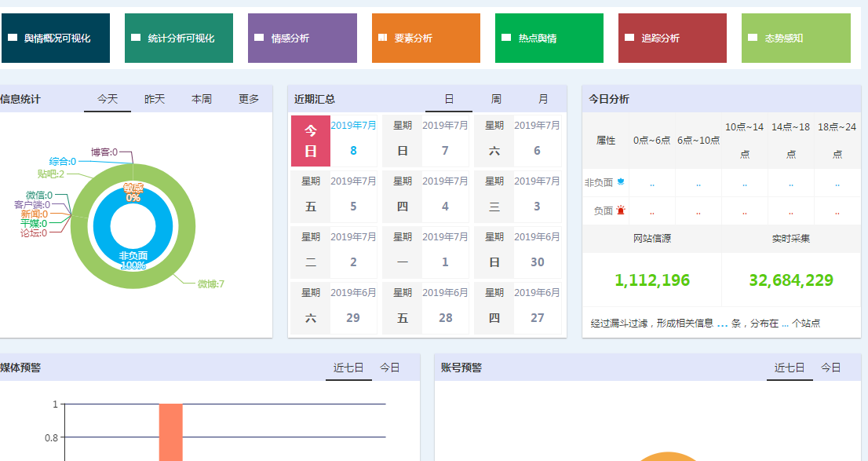The height and width of the screenshot is (461, 868).
Task: Click the 平媒:0 chart label
Action: point(34,223)
